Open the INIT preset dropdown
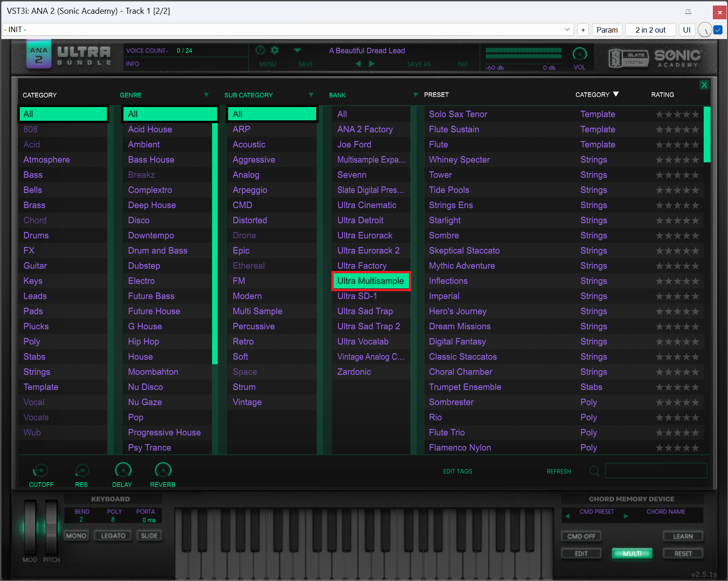Viewport: 728px width, 581px height. tap(288, 30)
